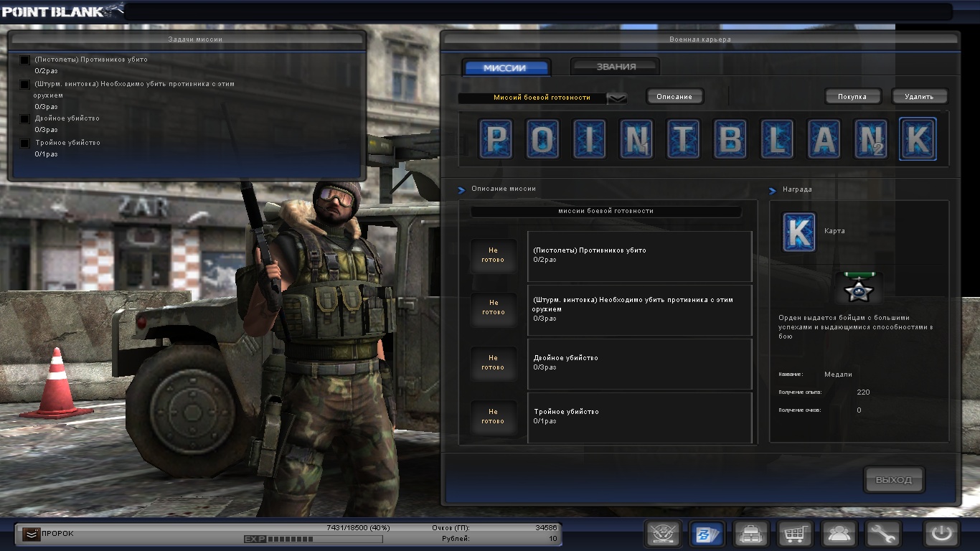This screenshot has height=551, width=980.
Task: Click Не готово status for Штурм. винтовка mission
Action: pos(493,308)
